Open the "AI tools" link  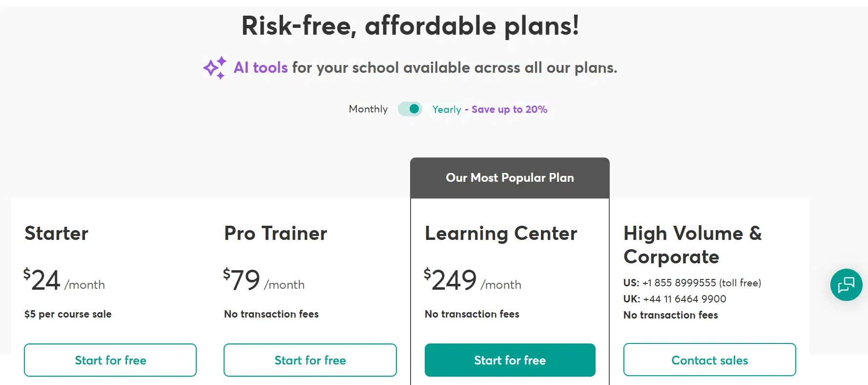click(261, 67)
